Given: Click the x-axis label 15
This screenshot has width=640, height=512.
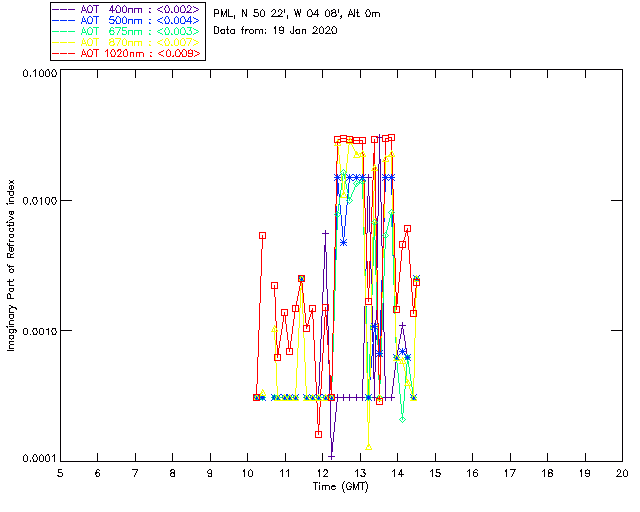Looking at the screenshot, I should tap(435, 473).
